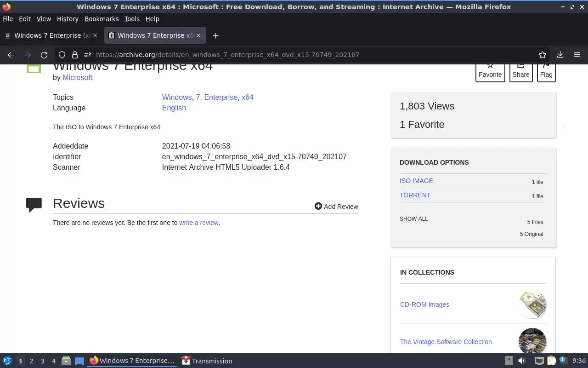Close the active Windows 7 Enterprise tab
The height and width of the screenshot is (368, 588).
click(198, 35)
